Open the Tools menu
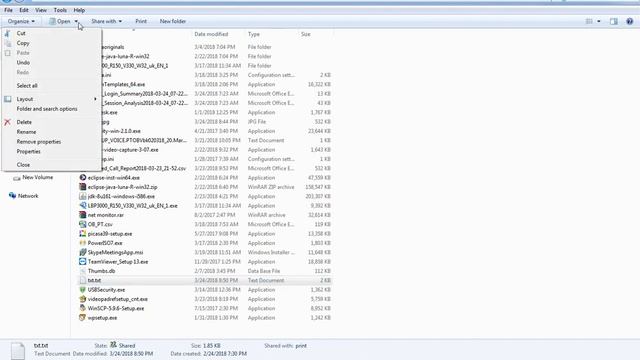 [60, 10]
